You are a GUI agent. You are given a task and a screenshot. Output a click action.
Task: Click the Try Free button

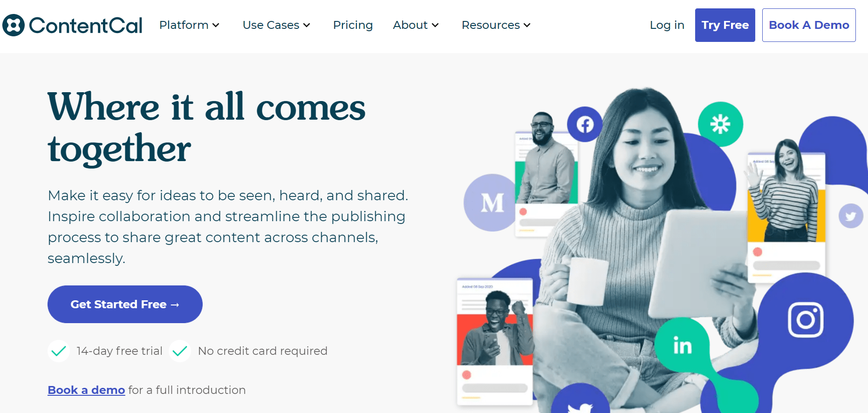click(x=725, y=25)
